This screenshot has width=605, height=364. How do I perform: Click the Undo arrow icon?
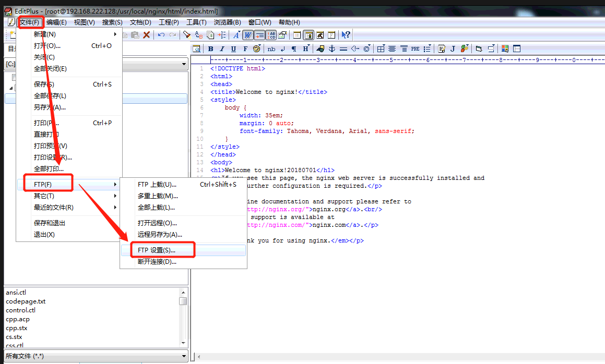point(161,35)
